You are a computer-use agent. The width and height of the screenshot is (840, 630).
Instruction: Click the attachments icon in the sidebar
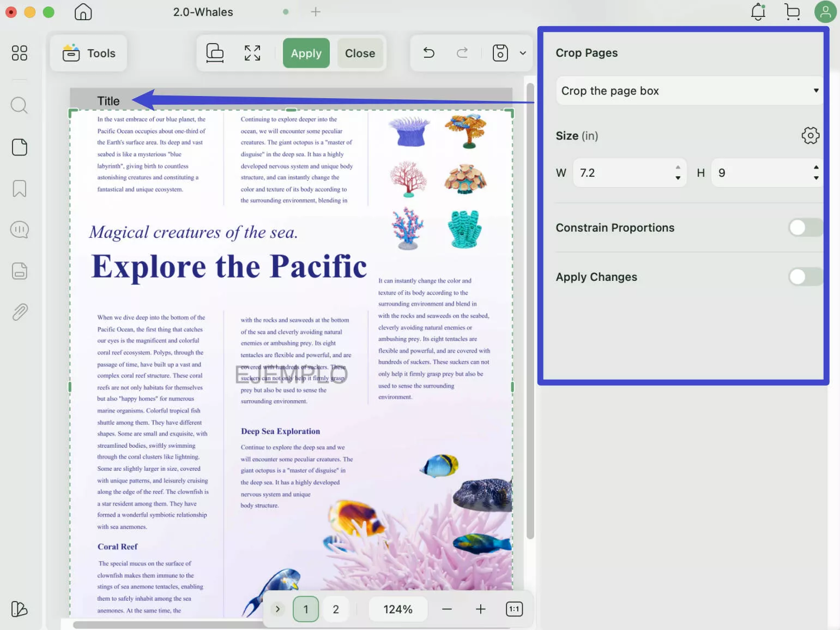pos(19,311)
